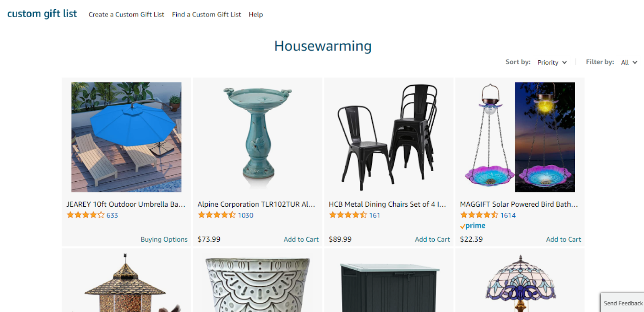The height and width of the screenshot is (312, 644).
Task: Open the Filter by All dropdown
Action: [629, 62]
